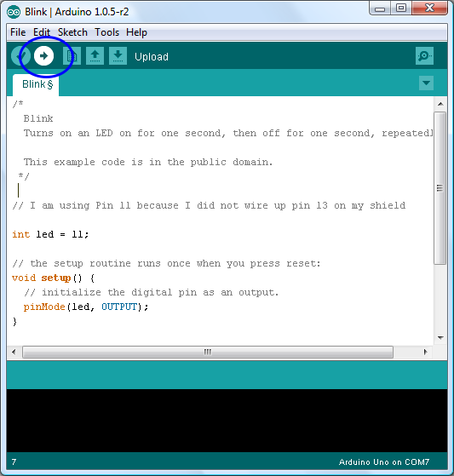Click the 'the setup routine runs once' comment

click(x=166, y=263)
